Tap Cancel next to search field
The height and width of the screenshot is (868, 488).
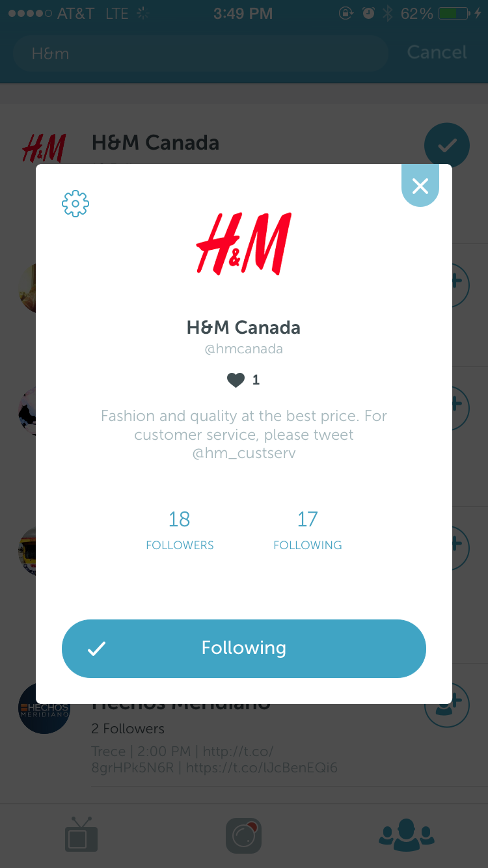pos(437,53)
